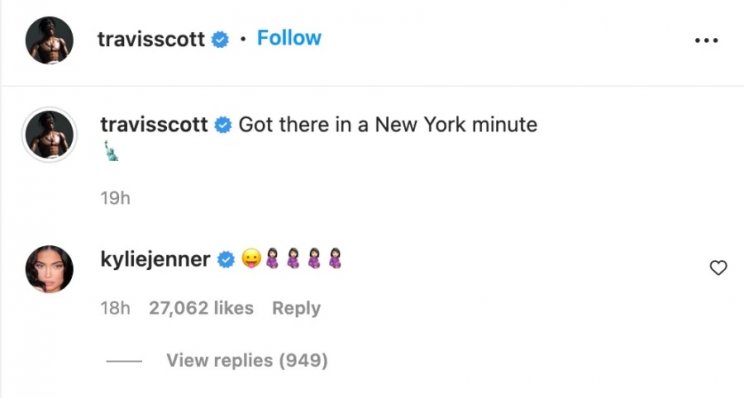This screenshot has height=398, width=744.
Task: Click verified badge beside header travisscott username
Action: click(x=220, y=39)
